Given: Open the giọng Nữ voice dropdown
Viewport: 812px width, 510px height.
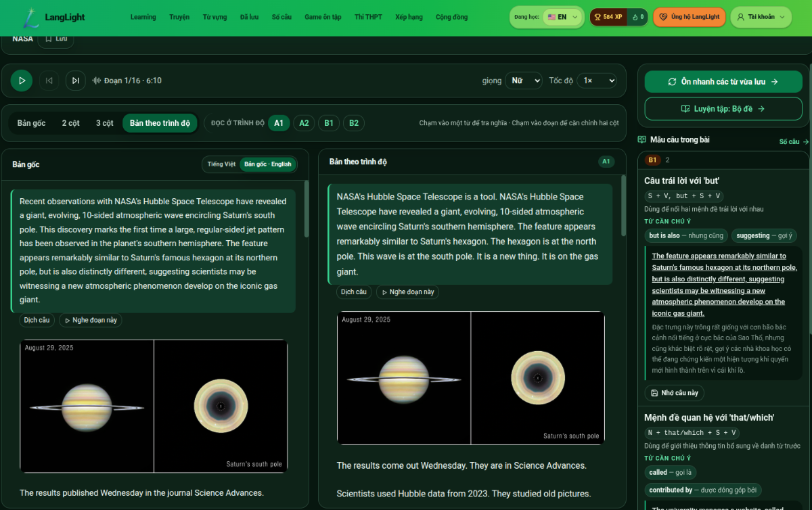Looking at the screenshot, I should click(x=523, y=80).
